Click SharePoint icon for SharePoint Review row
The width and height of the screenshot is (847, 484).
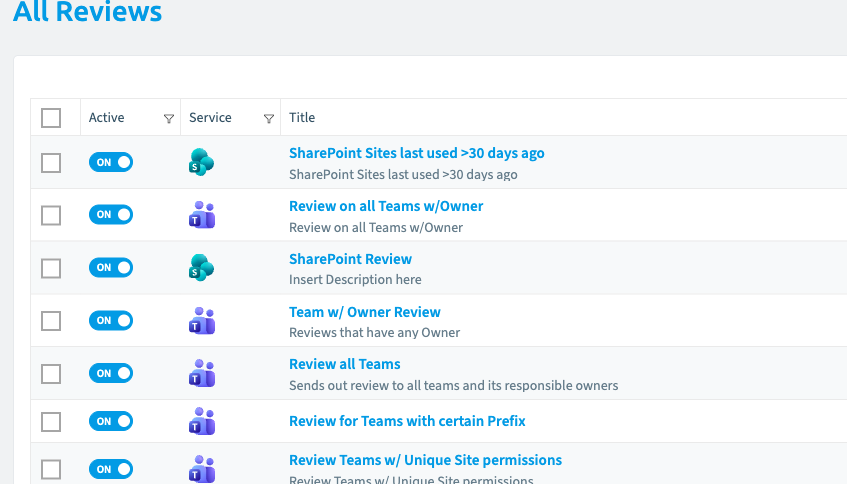click(201, 267)
